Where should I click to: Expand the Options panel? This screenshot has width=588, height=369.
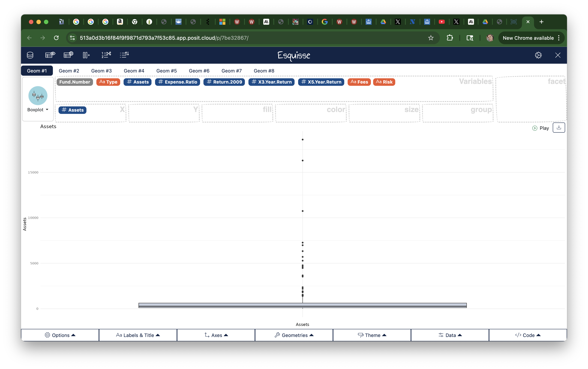pyautogui.click(x=60, y=335)
